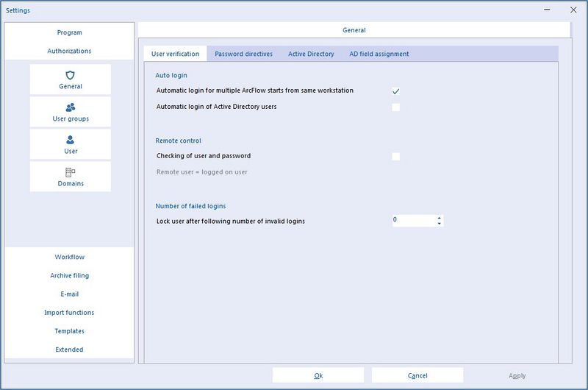Tick the Checking of user and password box
The width and height of the screenshot is (588, 390).
pos(395,157)
